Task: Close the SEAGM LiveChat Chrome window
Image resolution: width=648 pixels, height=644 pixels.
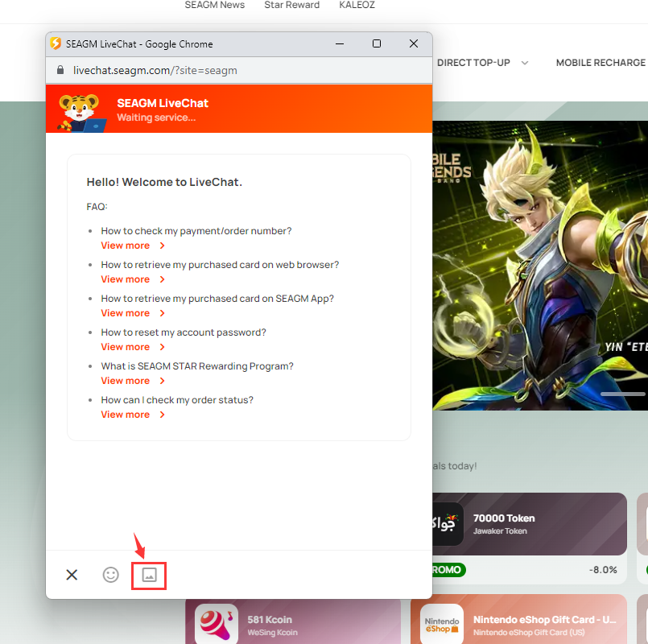Action: (x=414, y=43)
